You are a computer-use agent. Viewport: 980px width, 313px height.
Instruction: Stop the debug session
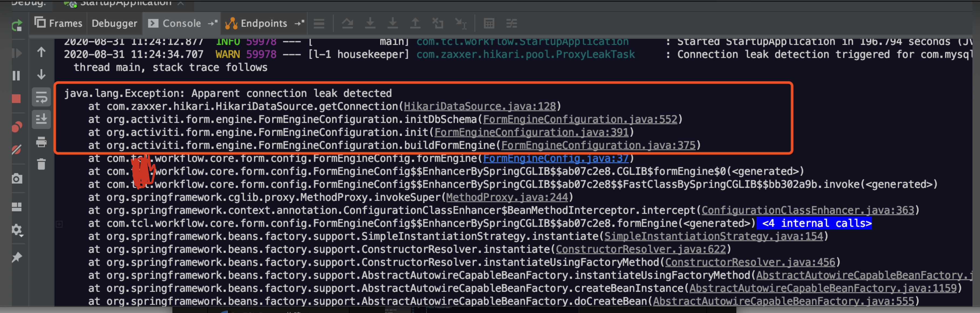coord(16,99)
